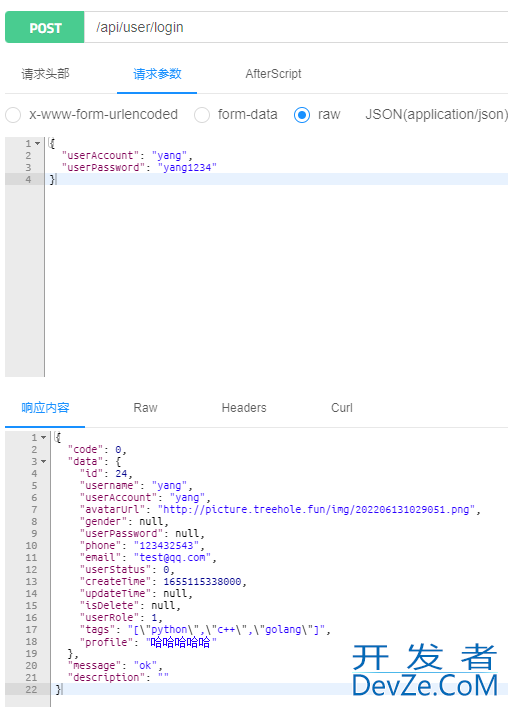Switch to the 响应内容 response tab
The width and height of the screenshot is (508, 707).
[x=45, y=408]
